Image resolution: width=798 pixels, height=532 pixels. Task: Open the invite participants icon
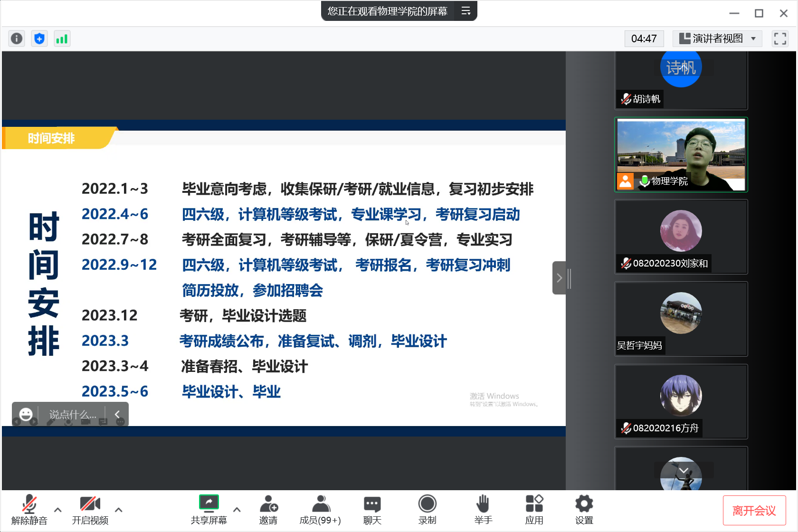(268, 510)
